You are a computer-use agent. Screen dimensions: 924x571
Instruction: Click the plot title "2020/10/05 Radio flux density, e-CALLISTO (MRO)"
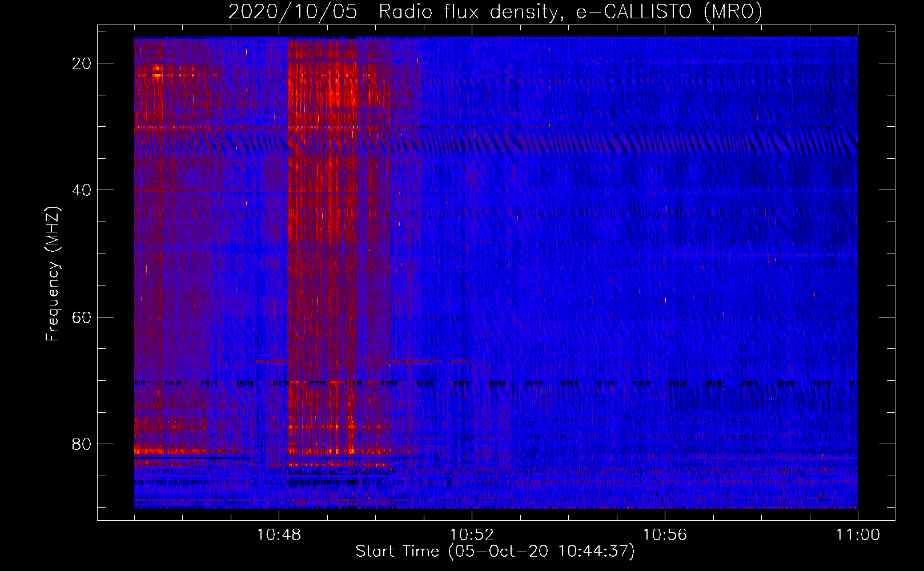(495, 11)
